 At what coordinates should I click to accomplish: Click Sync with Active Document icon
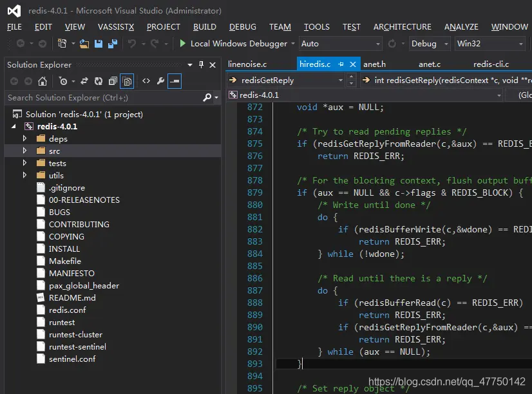pos(84,81)
